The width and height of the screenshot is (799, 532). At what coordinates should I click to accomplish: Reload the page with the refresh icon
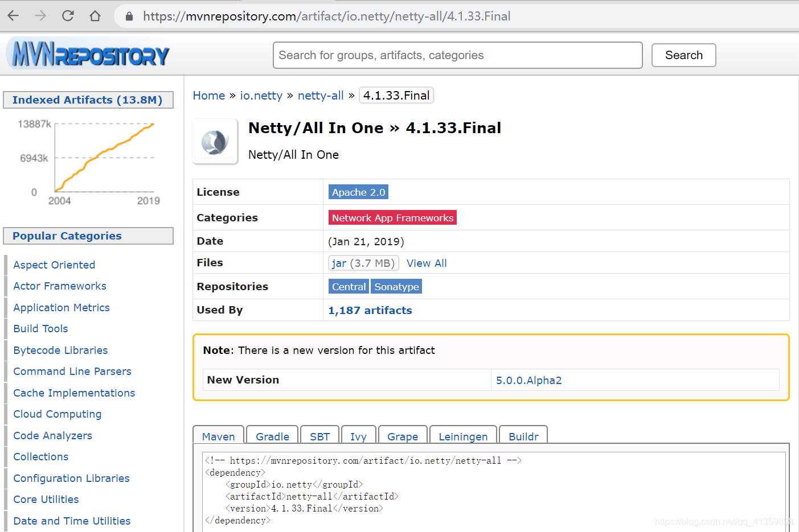pyautogui.click(x=68, y=16)
